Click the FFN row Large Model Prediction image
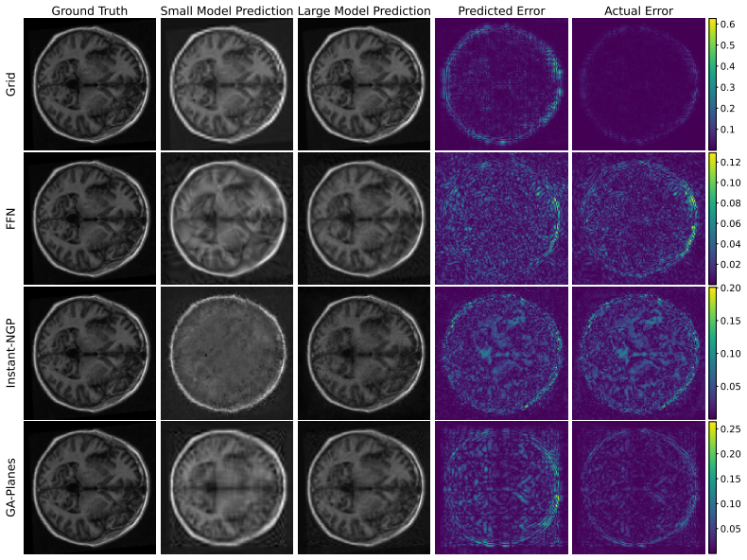Viewport: 747px width, 560px height. coord(364,219)
